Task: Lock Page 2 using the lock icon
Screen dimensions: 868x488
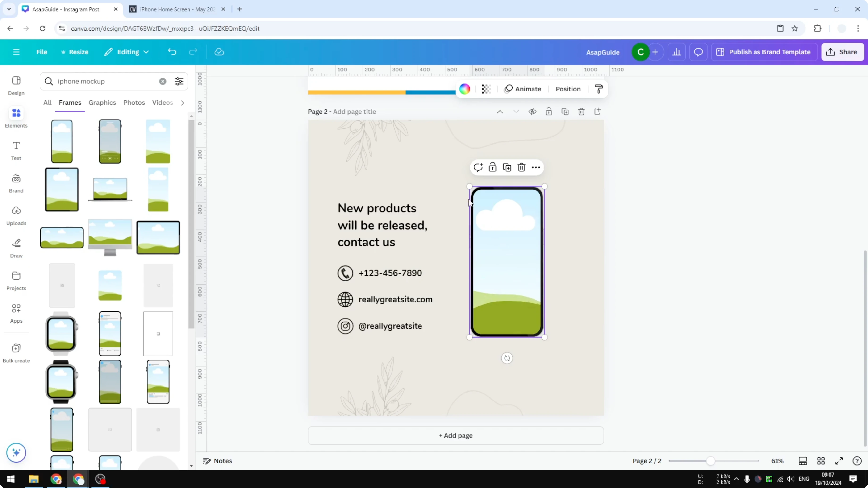Action: pyautogui.click(x=549, y=112)
